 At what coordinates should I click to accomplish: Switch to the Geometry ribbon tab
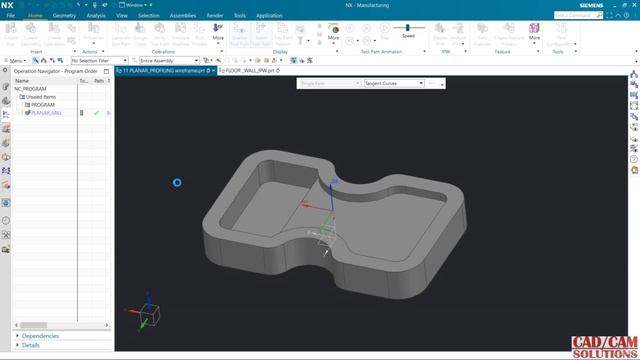[x=64, y=16]
